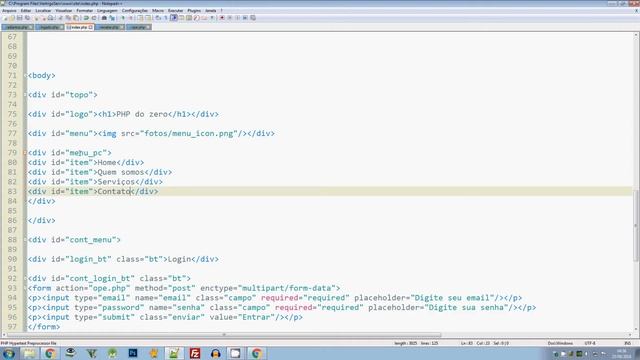Open Windows Start menu
640x360 pixels.
9,353
